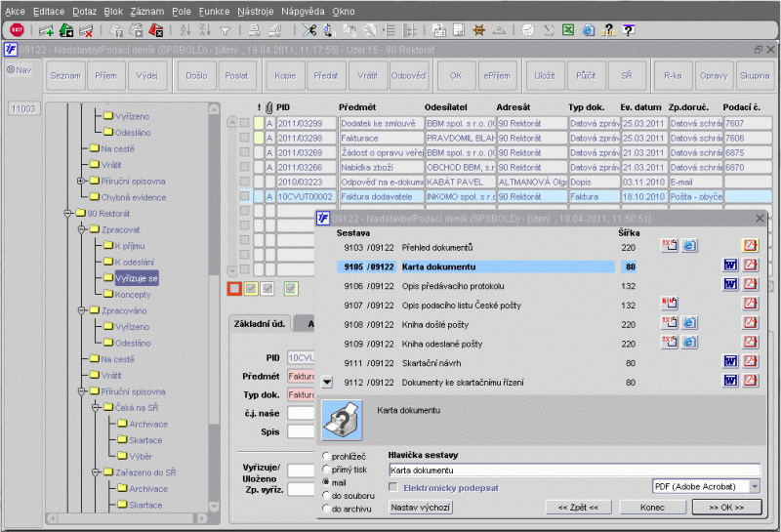The image size is (781, 532).
Task: Click the Hlavička sestavy input field
Action: pyautogui.click(x=574, y=471)
